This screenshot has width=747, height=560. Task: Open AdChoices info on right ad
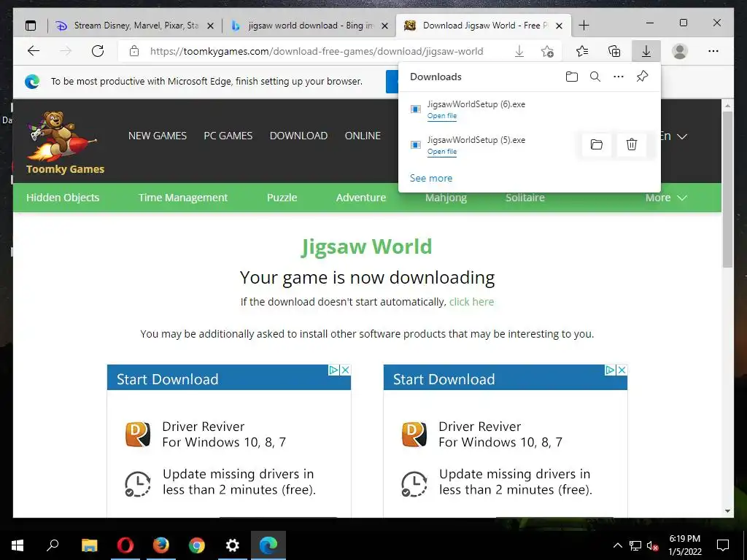[x=611, y=370]
